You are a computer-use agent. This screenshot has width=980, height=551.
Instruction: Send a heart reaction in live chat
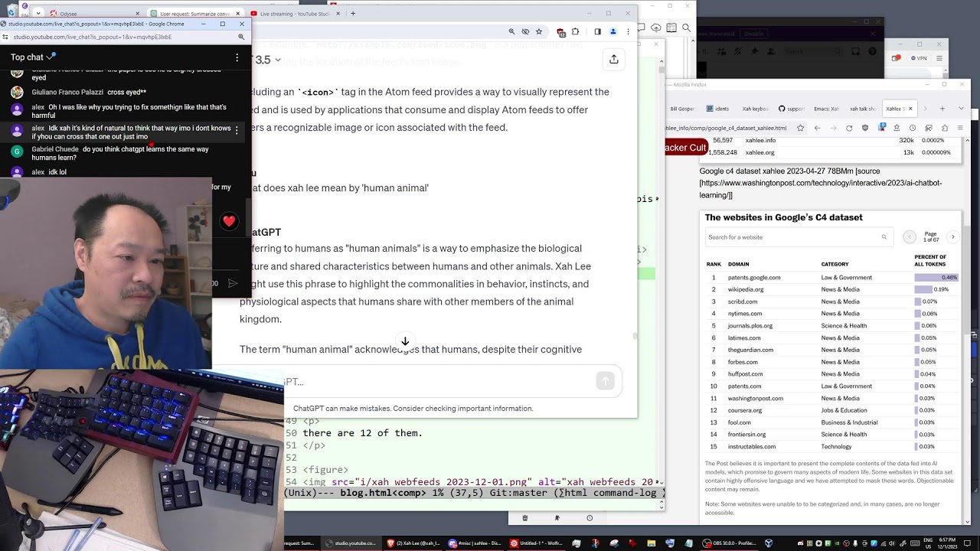pos(229,222)
